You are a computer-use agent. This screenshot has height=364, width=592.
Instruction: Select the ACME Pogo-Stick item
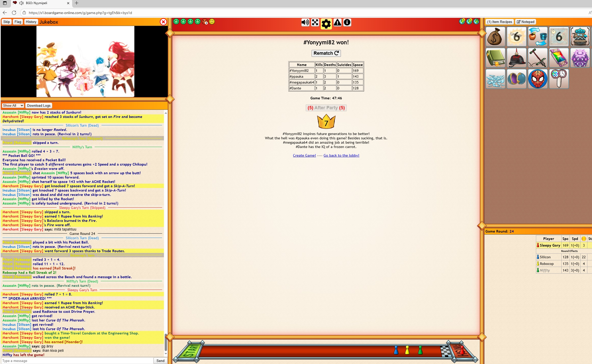point(537,58)
